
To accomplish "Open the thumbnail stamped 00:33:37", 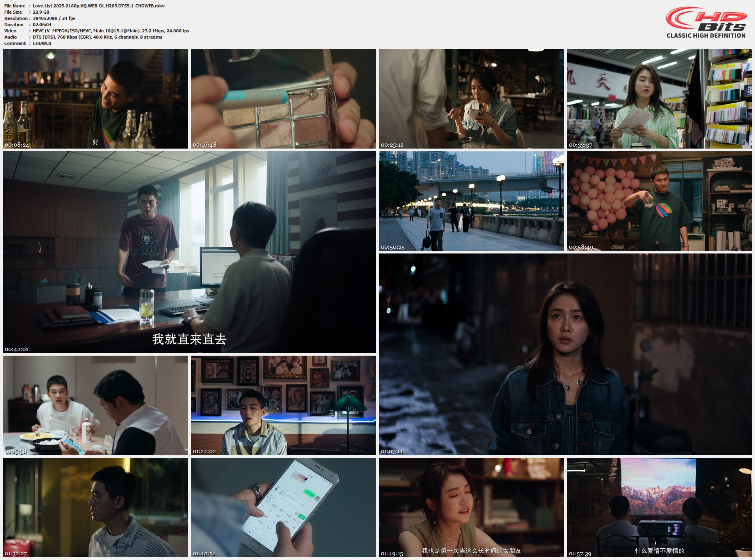I will pyautogui.click(x=659, y=99).
